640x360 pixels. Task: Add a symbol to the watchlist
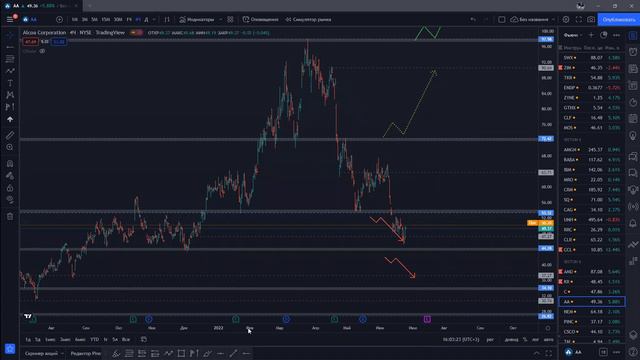(591, 35)
